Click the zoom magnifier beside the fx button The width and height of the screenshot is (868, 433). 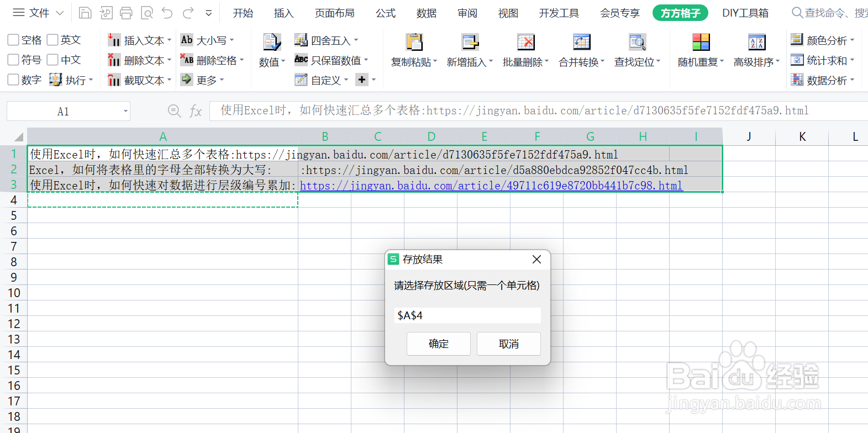[x=174, y=111]
